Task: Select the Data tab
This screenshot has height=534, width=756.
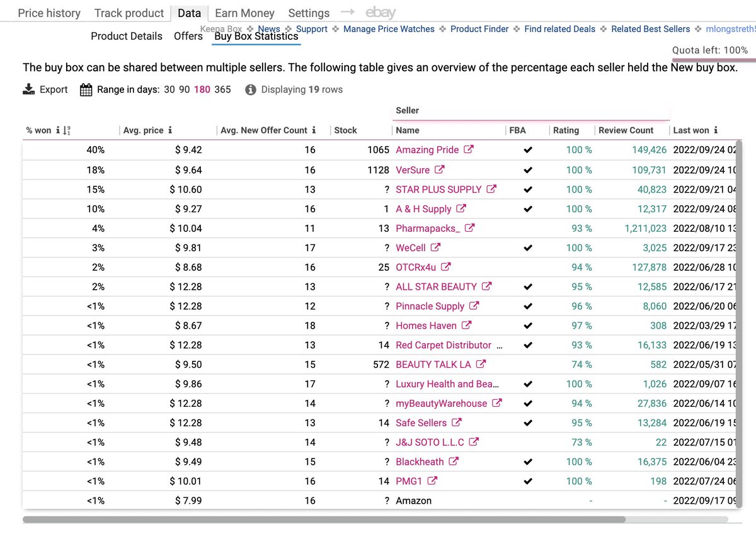Action: tap(190, 13)
